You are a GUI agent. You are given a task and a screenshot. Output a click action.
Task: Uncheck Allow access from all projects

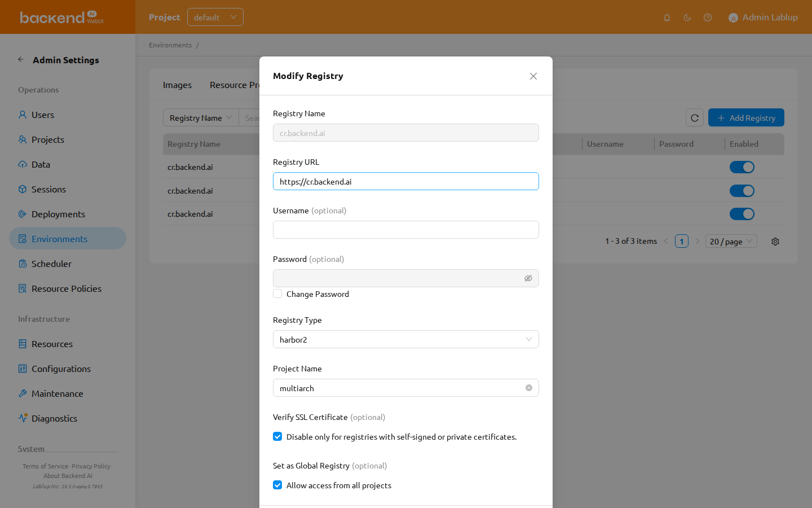(277, 485)
